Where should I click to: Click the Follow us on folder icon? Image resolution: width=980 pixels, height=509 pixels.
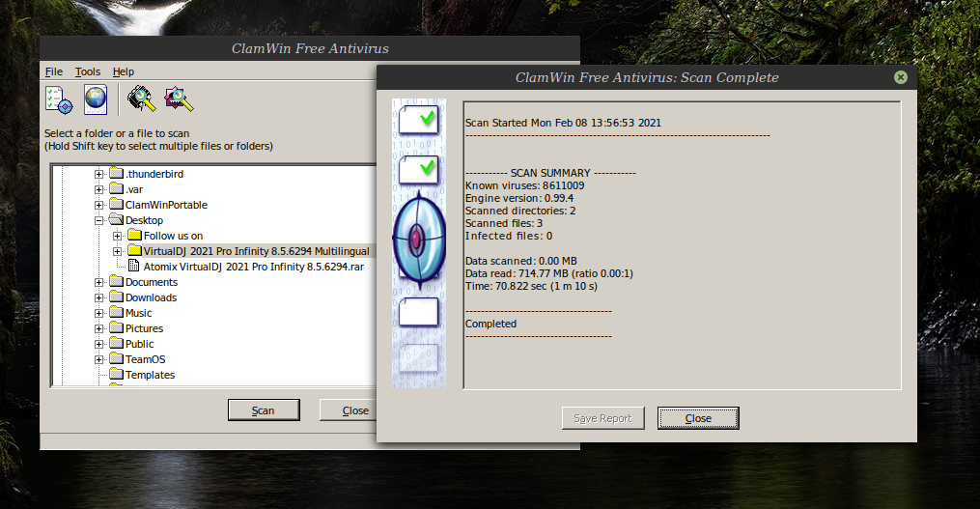tap(135, 235)
